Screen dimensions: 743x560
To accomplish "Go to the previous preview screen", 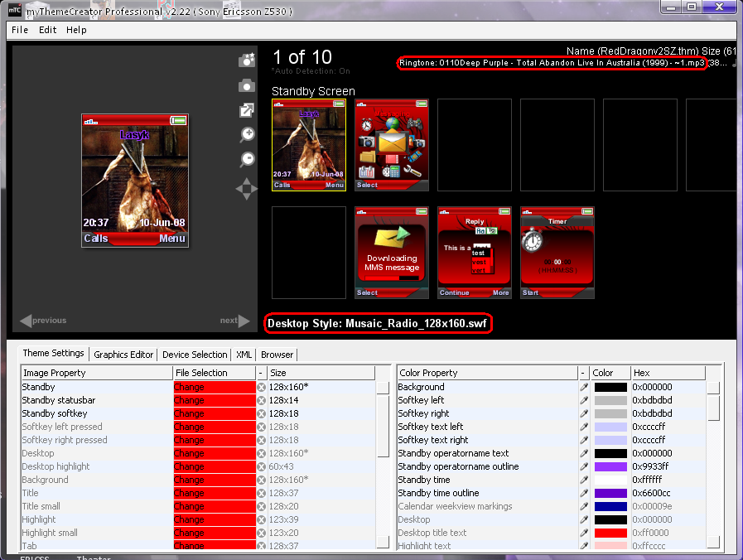I will click(x=43, y=321).
